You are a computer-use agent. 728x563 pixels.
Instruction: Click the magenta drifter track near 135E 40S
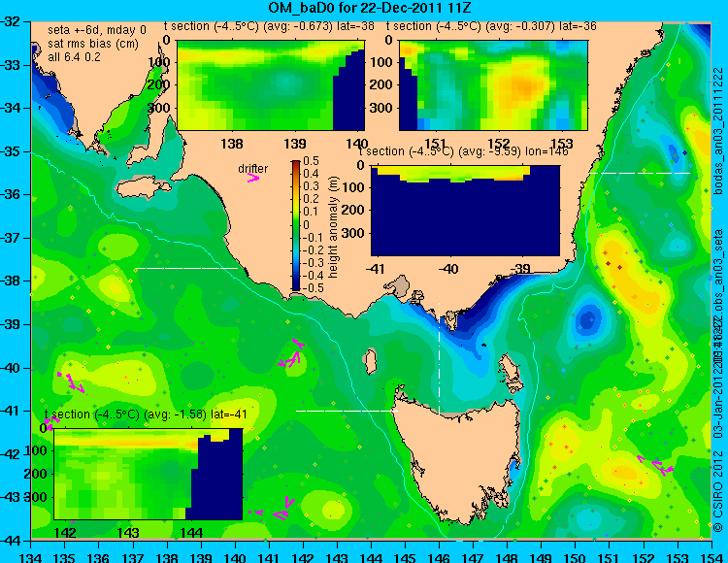(71, 382)
